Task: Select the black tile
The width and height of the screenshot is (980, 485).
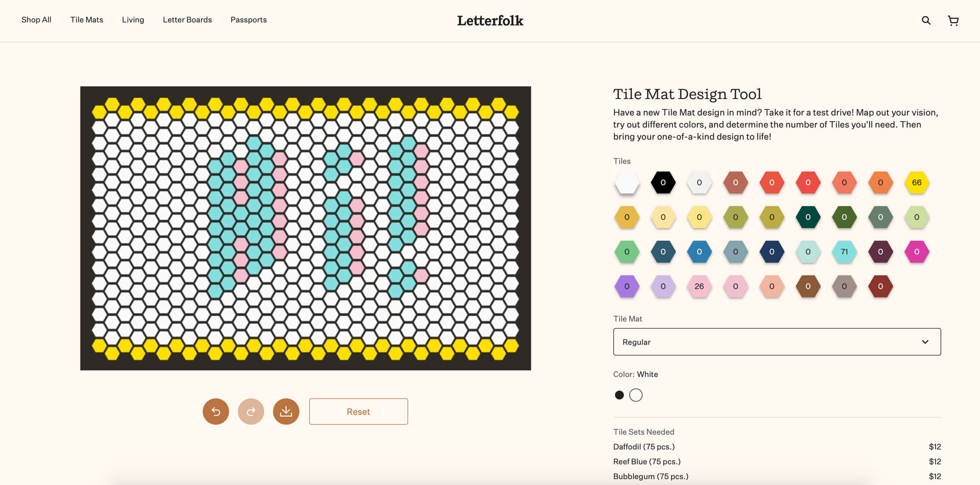Action: tap(663, 182)
